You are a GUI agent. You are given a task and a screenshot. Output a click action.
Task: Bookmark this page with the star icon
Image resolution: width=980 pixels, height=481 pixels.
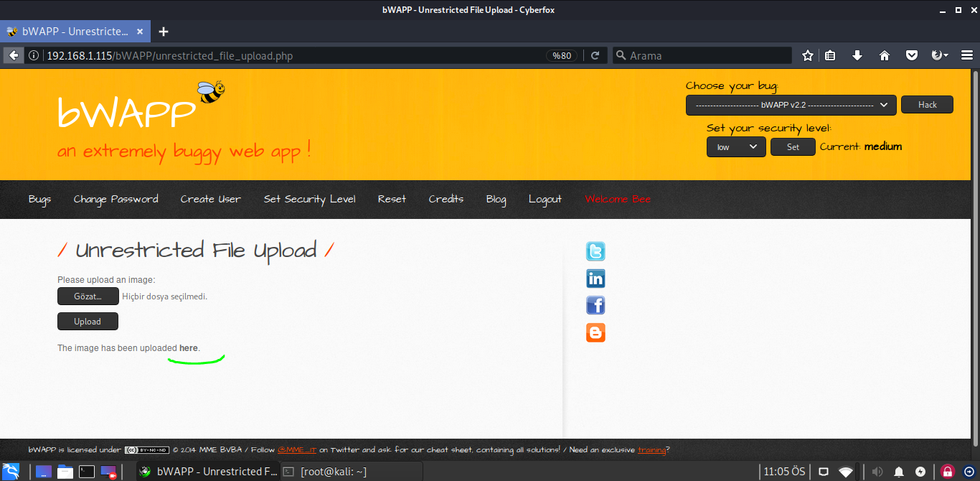[808, 55]
